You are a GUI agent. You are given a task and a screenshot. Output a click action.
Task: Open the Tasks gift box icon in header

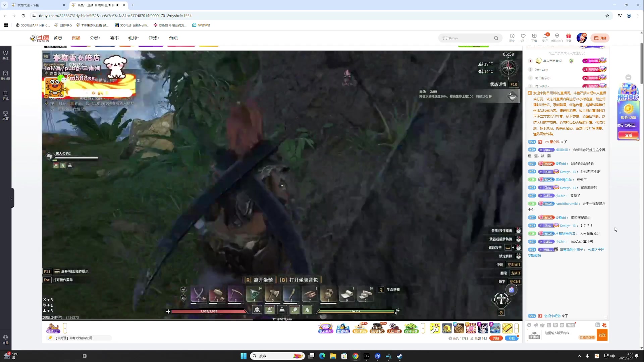(x=568, y=38)
